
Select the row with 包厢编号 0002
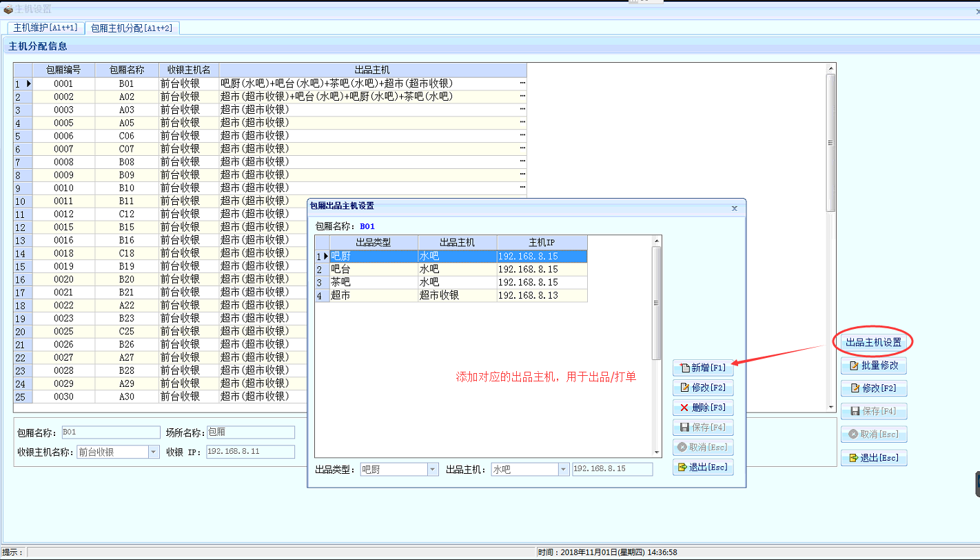tap(270, 97)
